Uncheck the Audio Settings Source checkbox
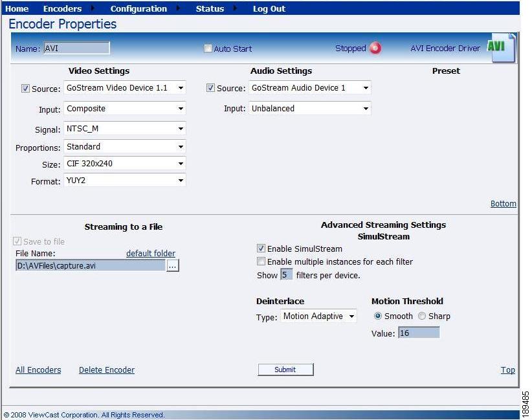 coord(210,88)
